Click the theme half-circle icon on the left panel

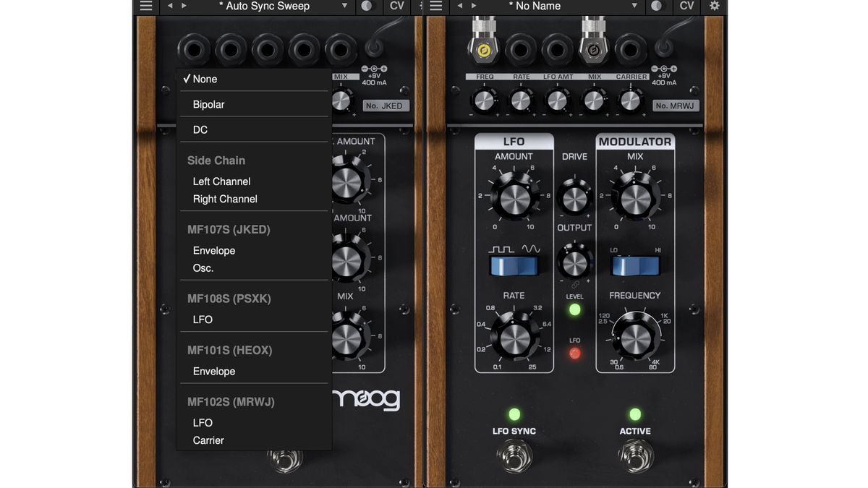point(367,7)
